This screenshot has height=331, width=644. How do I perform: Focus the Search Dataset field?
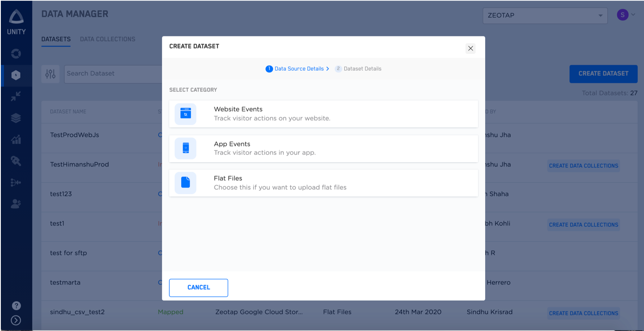point(113,74)
